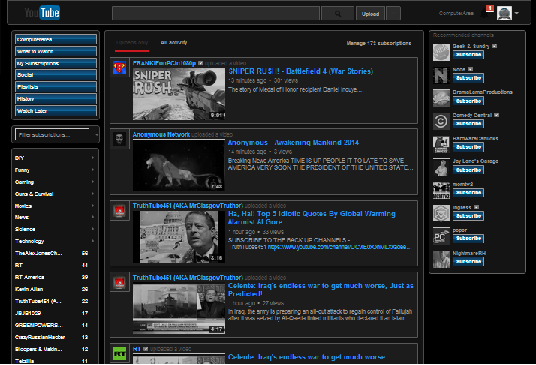Screen dimensions: 536x365
Task: Select the Uploads only tab
Action: pos(132,43)
